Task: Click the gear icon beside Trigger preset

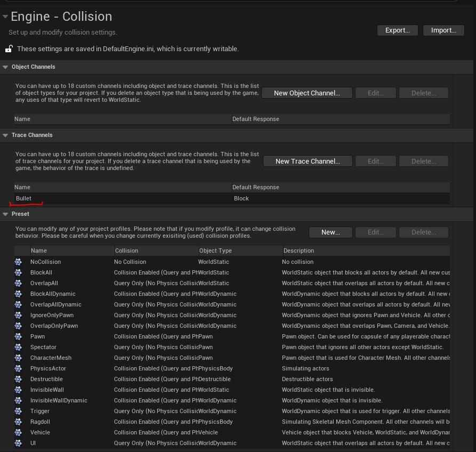Action: click(x=17, y=411)
